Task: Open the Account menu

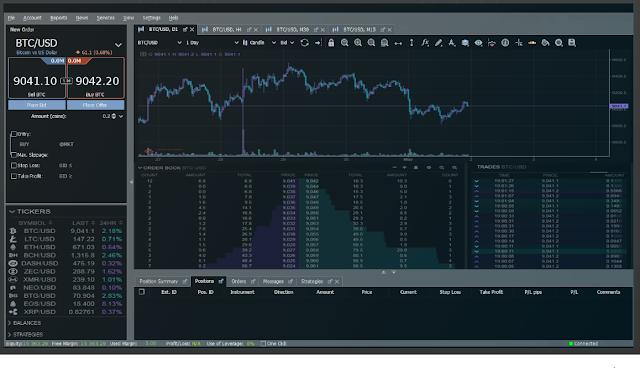Action: pos(32,18)
